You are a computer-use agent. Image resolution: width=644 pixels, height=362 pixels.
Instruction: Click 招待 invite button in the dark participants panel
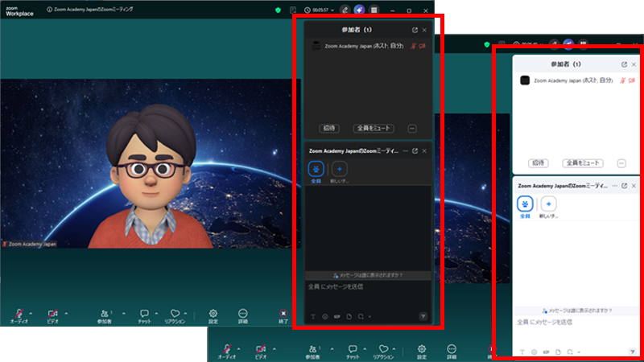pos(330,128)
